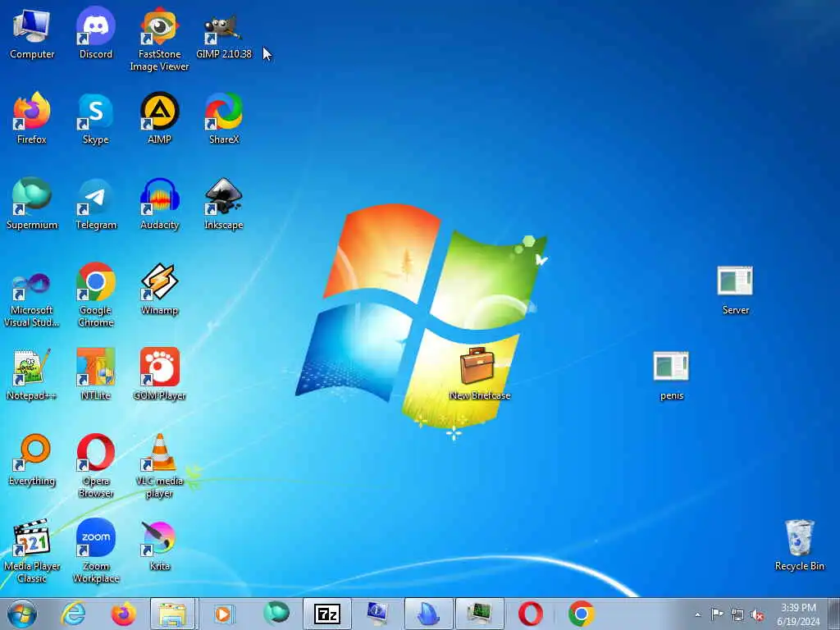Select the NTLite desktop shortcut
This screenshot has height=630, width=840.
coord(95,374)
